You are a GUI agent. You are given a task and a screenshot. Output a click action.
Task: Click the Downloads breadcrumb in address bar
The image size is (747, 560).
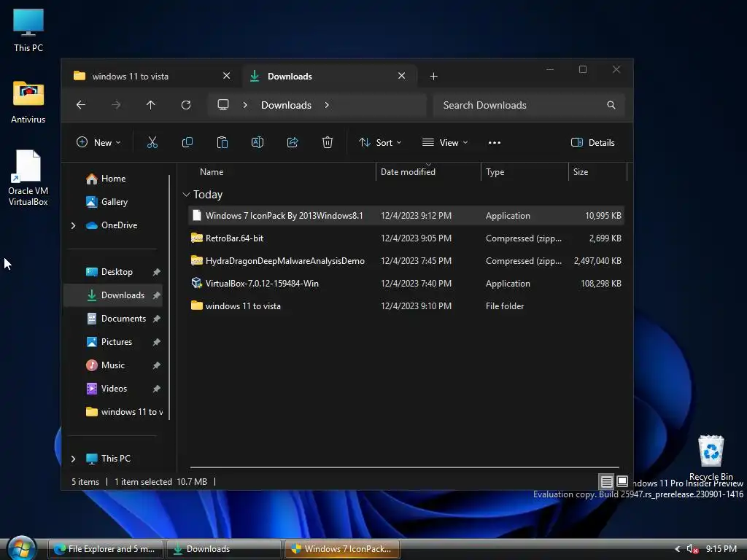tap(286, 105)
